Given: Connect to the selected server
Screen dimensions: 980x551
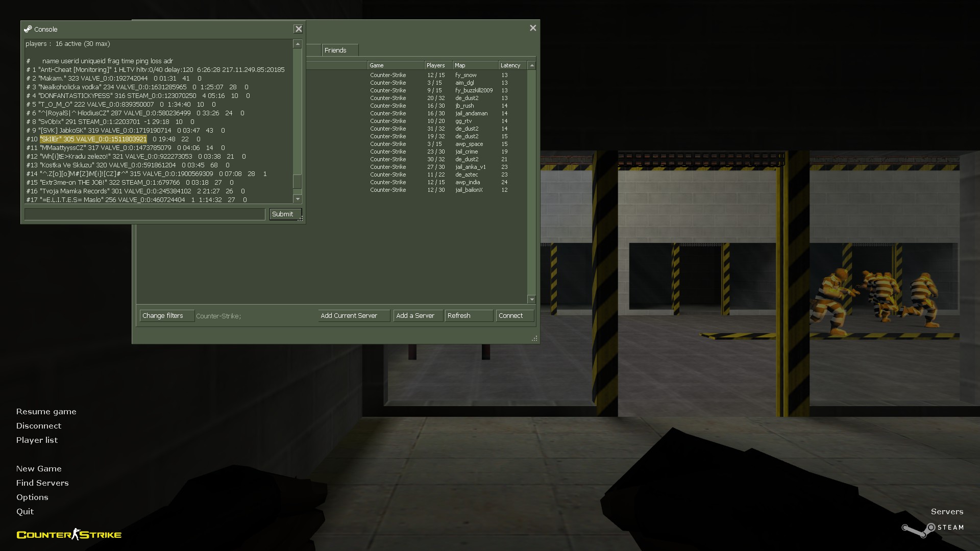Looking at the screenshot, I should click(x=515, y=316).
